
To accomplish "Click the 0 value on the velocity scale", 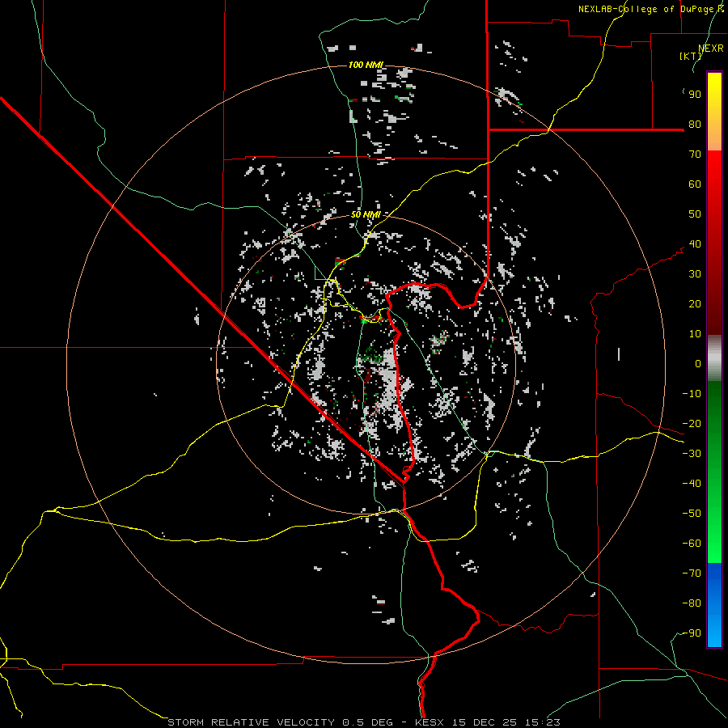I will point(698,364).
